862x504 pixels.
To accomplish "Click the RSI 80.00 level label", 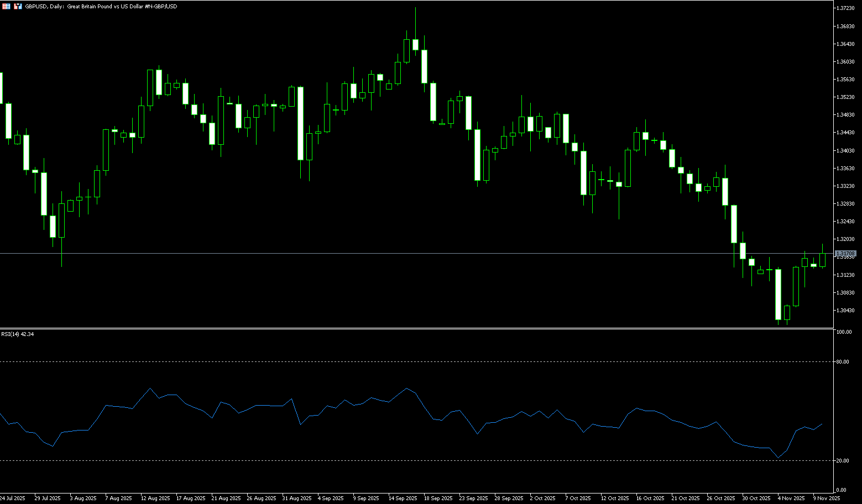I will click(x=843, y=362).
